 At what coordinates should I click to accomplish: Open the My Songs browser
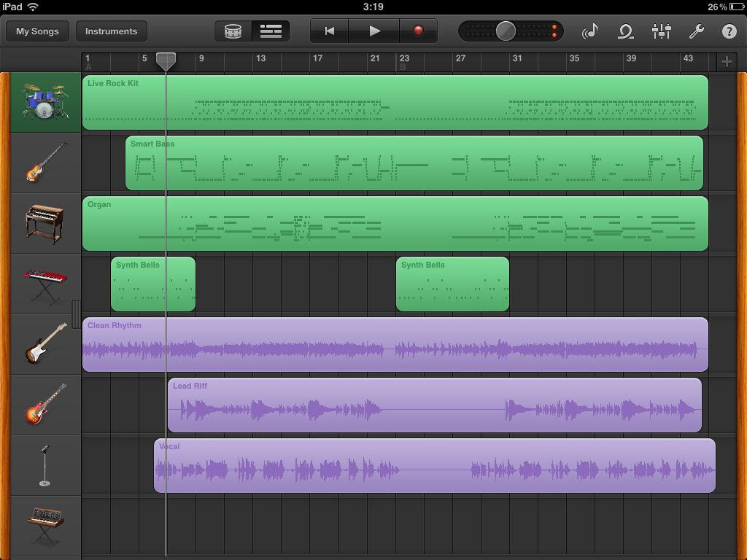pyautogui.click(x=37, y=31)
